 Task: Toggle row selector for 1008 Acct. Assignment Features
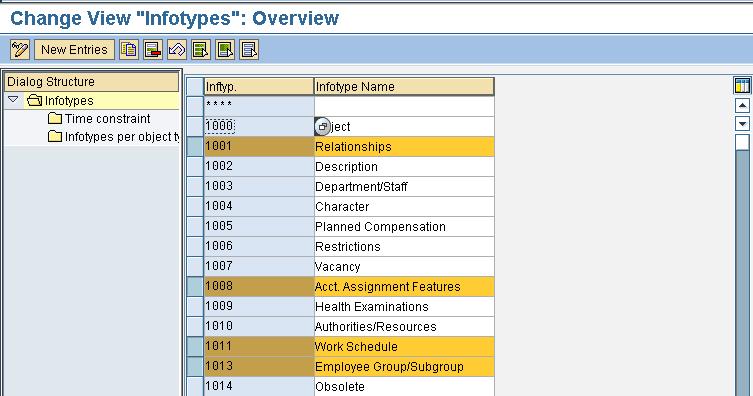point(195,287)
